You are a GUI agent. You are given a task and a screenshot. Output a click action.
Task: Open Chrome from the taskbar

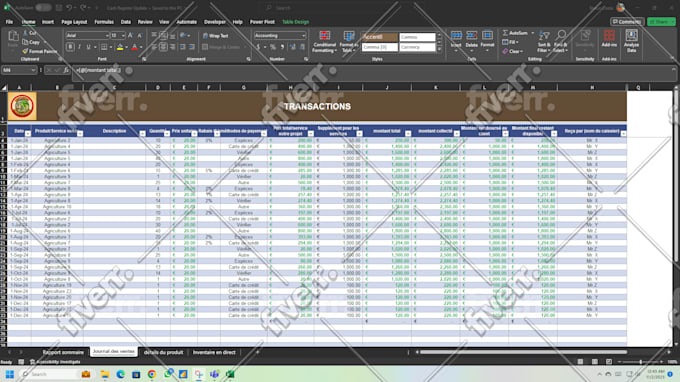[152, 374]
